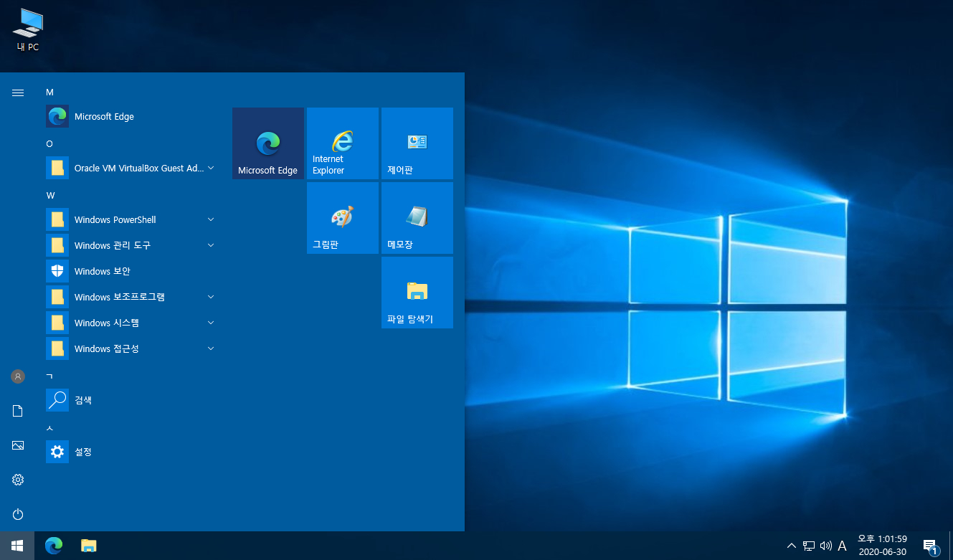Open the 파일 탐색기 tile
The height and width of the screenshot is (560, 953).
417,293
